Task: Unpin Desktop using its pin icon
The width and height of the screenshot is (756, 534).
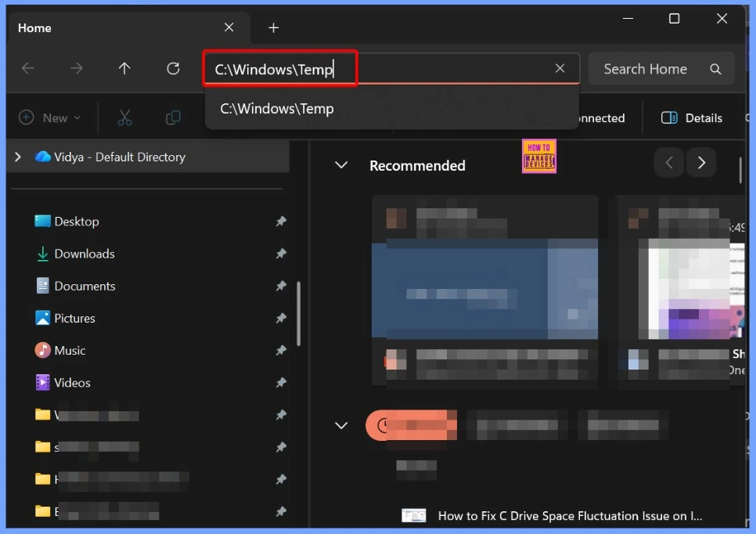Action: (281, 222)
